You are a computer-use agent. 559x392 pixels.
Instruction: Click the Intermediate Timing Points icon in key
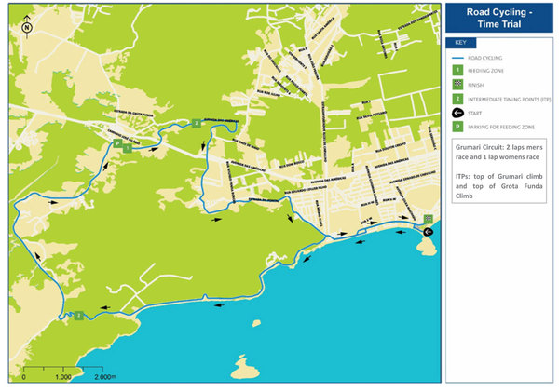[x=457, y=98]
